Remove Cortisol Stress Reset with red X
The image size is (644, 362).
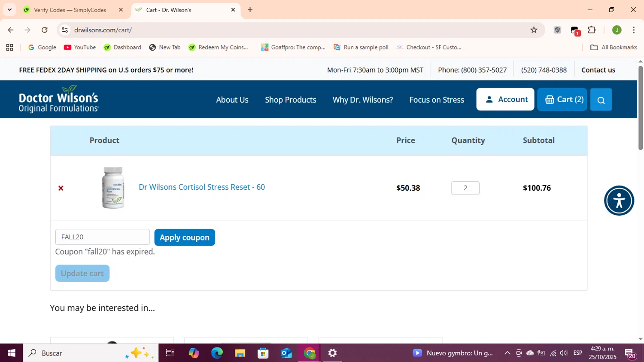tap(61, 188)
